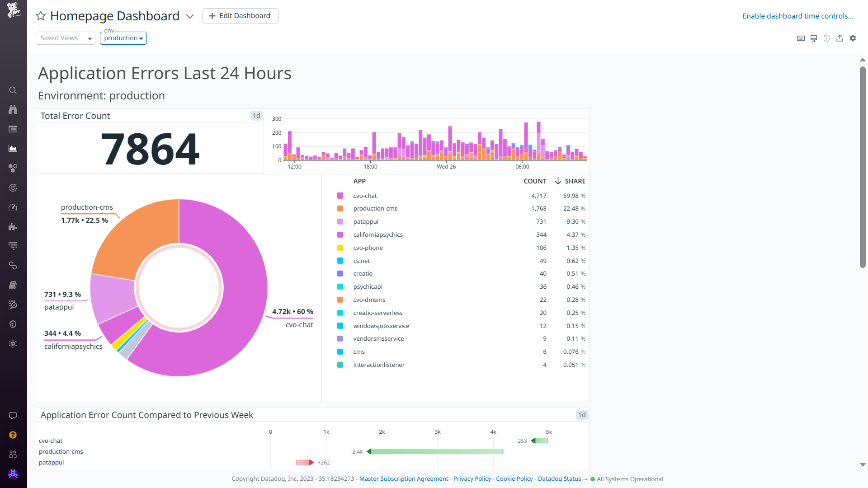The width and height of the screenshot is (868, 488).
Task: Click the keyboard shortcuts icon
Action: point(801,38)
